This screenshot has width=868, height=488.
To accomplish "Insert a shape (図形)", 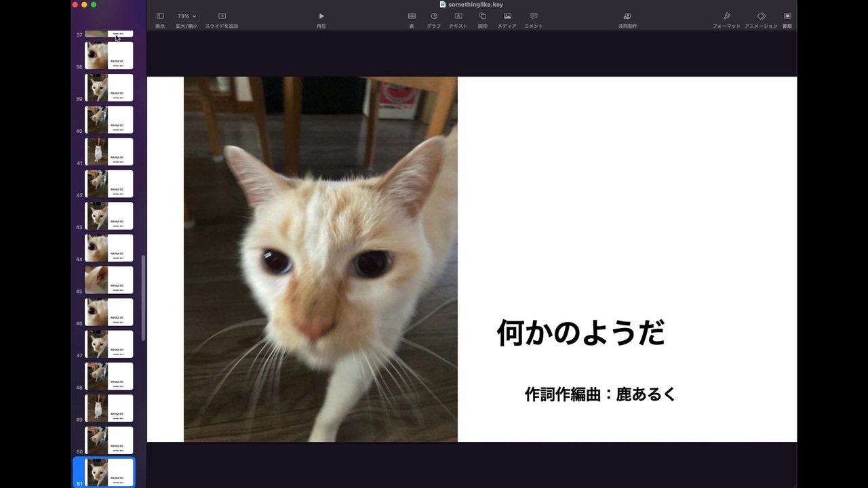I will click(x=483, y=20).
